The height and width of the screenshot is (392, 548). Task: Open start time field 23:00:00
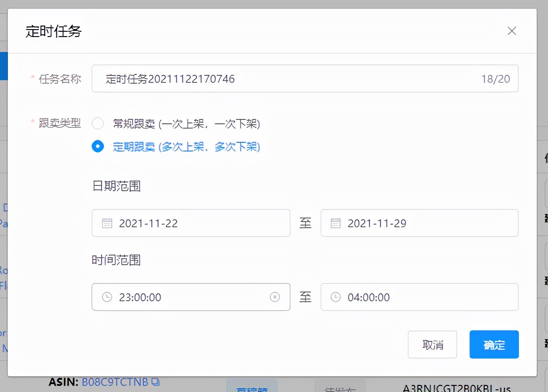tap(191, 297)
